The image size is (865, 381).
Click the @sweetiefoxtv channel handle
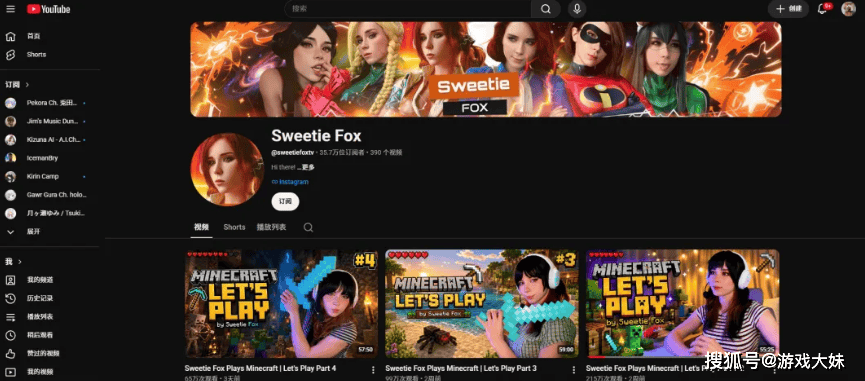coord(292,152)
